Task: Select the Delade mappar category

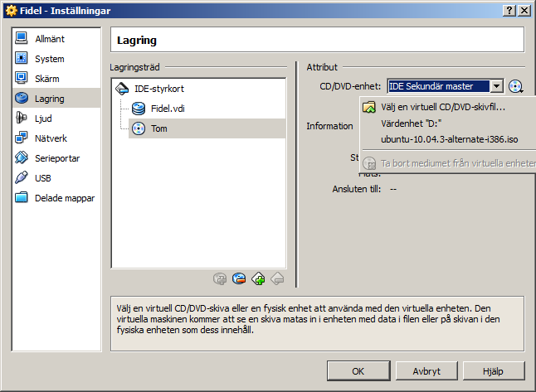Action: [x=64, y=198]
